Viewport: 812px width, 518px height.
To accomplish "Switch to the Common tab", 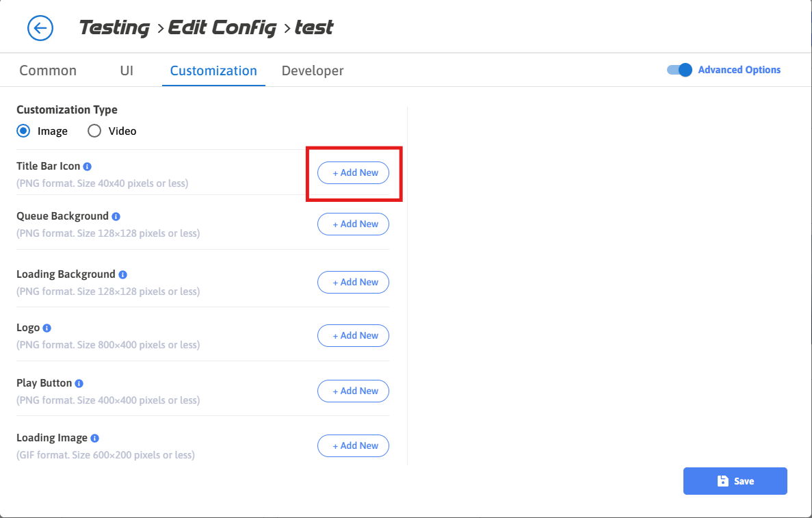I will coord(48,70).
